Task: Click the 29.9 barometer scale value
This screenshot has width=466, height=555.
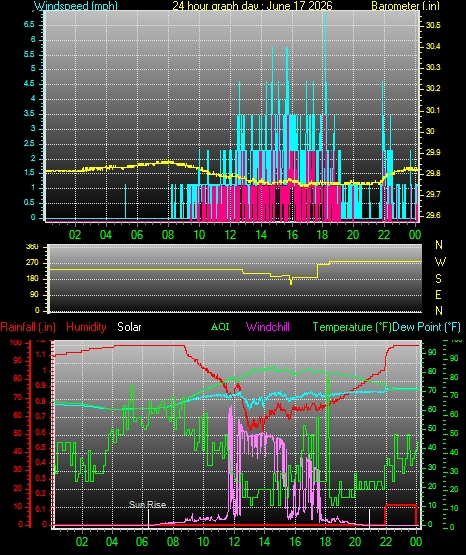Action: [433, 152]
